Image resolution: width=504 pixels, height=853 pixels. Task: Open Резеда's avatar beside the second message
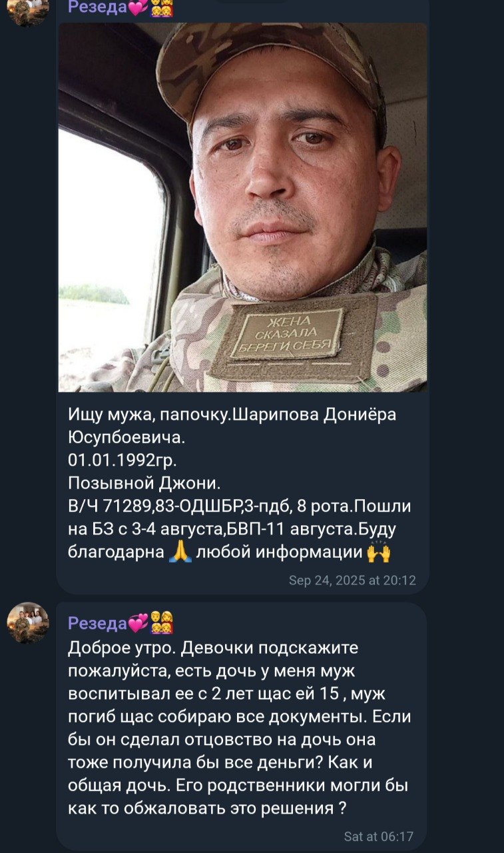point(28,623)
